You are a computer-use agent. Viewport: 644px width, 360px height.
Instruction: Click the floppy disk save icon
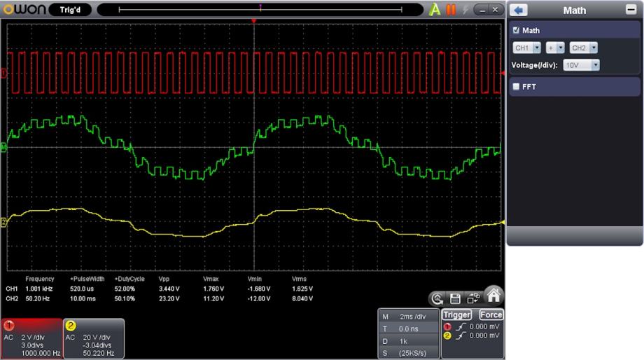click(455, 298)
